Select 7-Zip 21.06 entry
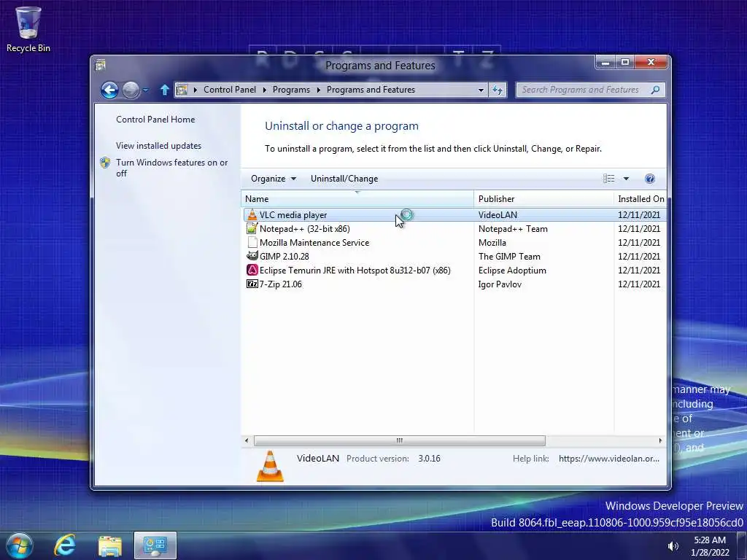This screenshot has height=560, width=747. coord(281,284)
